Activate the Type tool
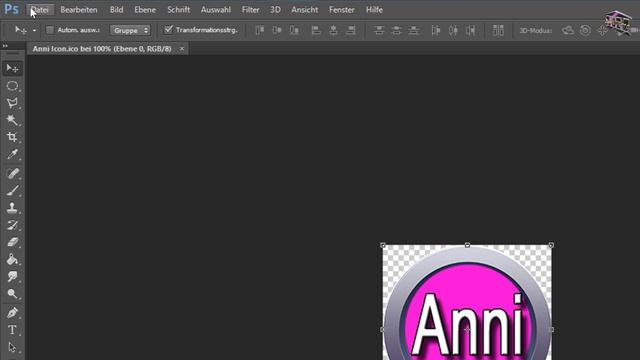 pos(12,330)
